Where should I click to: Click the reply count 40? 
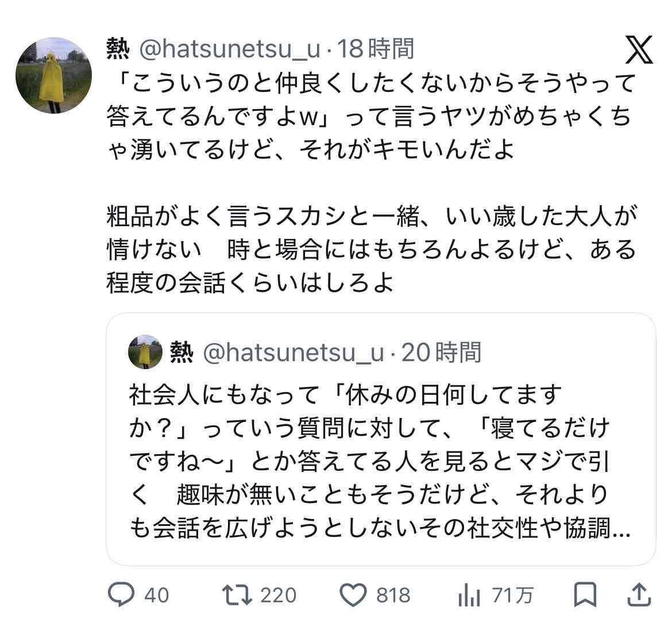point(156,595)
